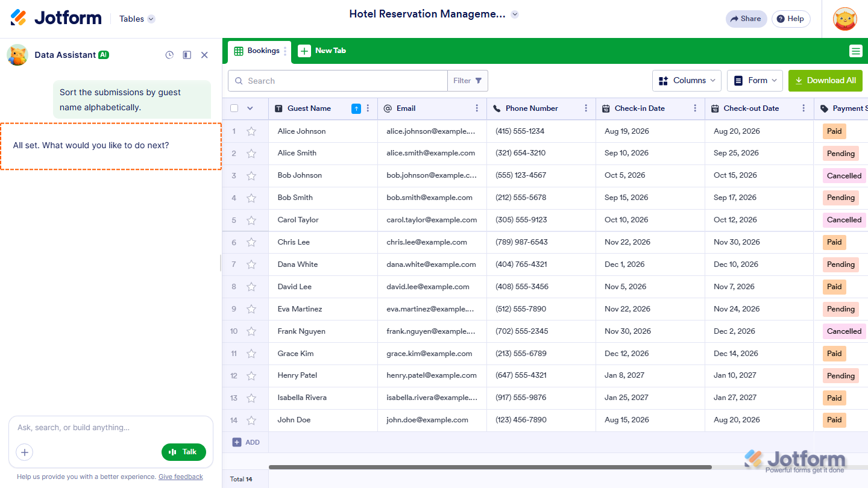Click the Jotform logo
The width and height of the screenshot is (868, 488).
click(56, 18)
